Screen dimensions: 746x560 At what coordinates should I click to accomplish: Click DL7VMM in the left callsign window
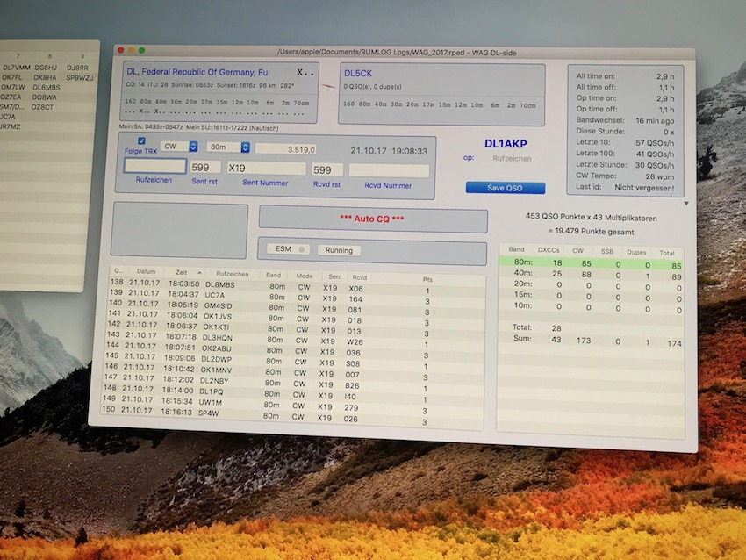[x=16, y=68]
